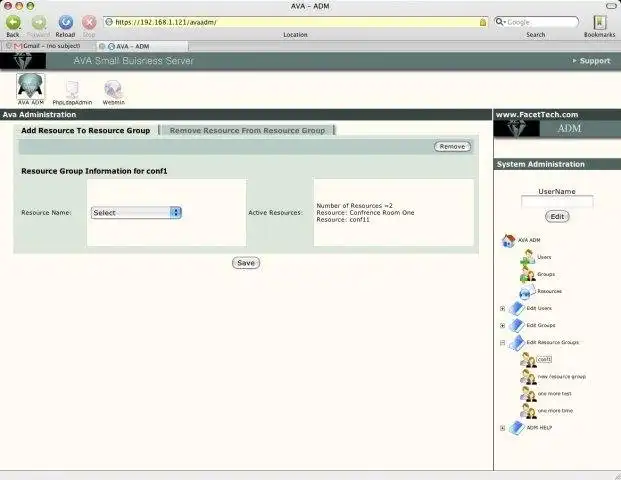Switch to the Gmail (no subject) tab
621x480 pixels.
pos(48,46)
